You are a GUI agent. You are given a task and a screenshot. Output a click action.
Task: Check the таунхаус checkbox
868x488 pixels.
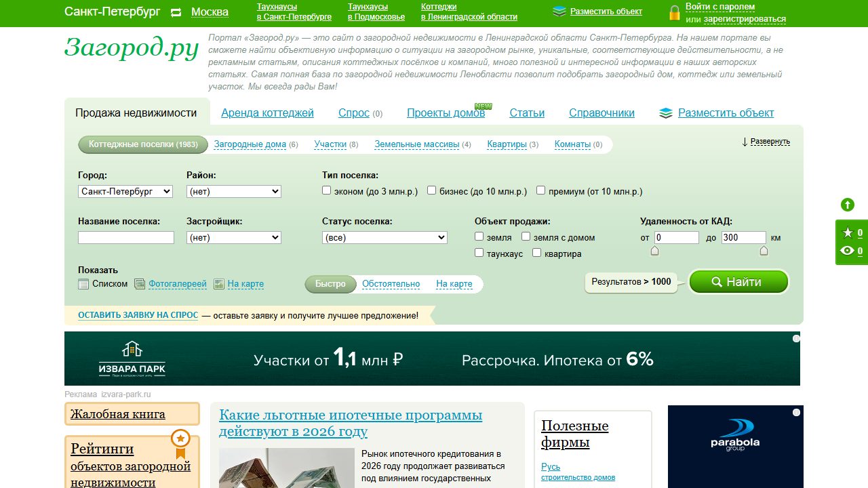pyautogui.click(x=479, y=253)
